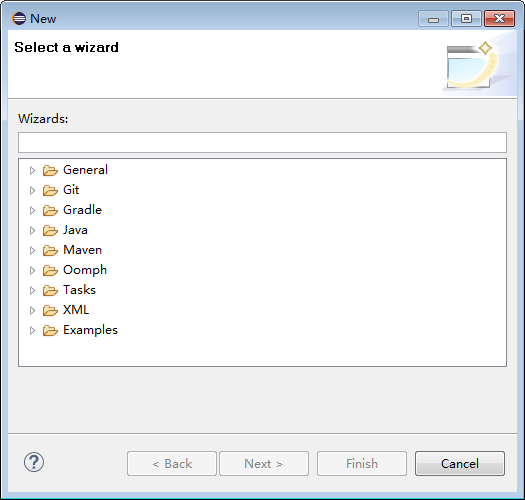Expand the General tree node arrow

click(x=32, y=170)
